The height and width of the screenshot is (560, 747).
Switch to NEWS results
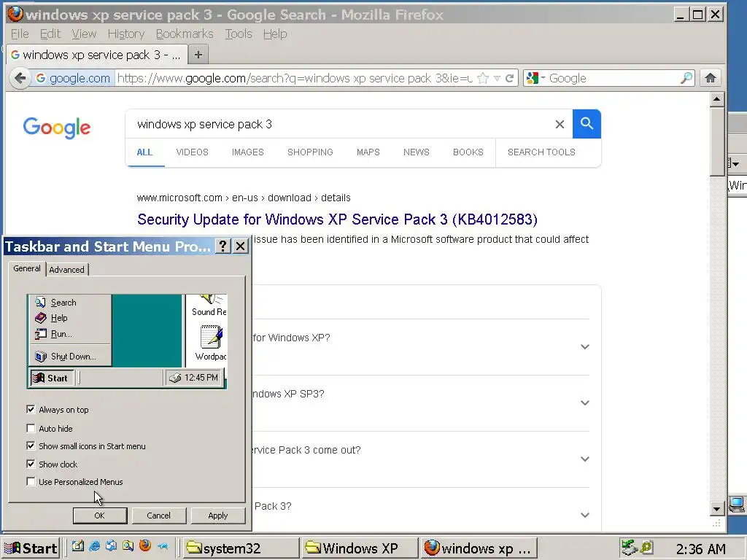417,152
